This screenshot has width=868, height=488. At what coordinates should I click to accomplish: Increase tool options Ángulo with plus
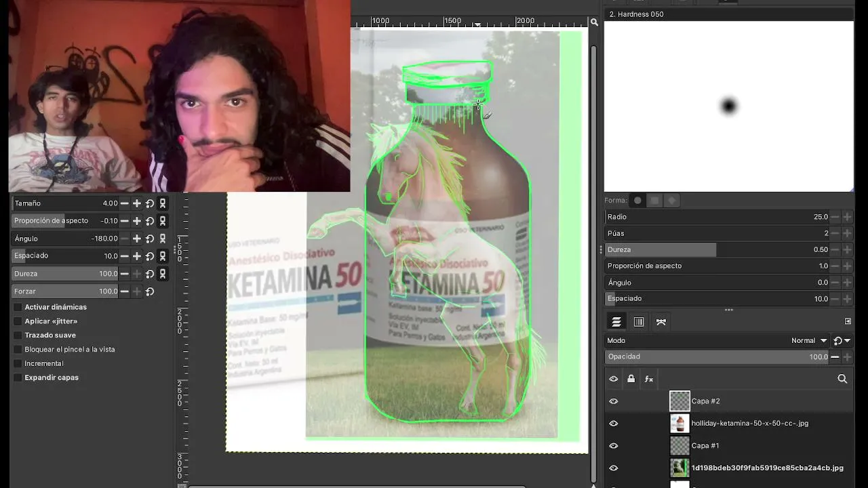point(136,239)
